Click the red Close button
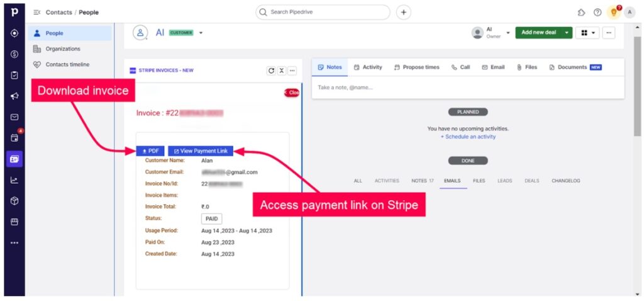This screenshot has height=301, width=644. coord(291,93)
